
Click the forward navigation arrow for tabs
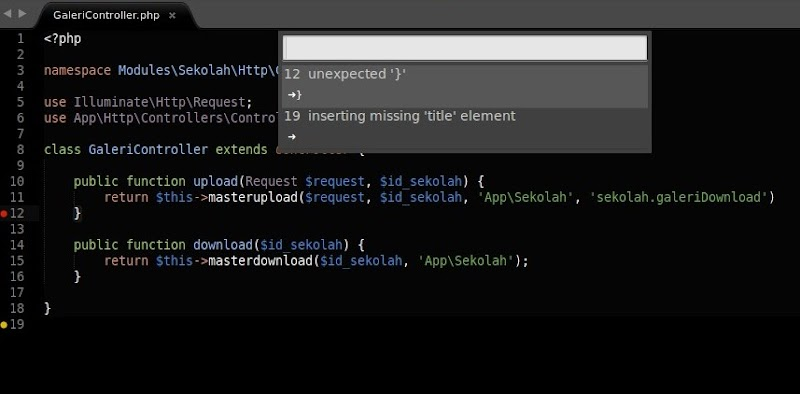[22, 13]
